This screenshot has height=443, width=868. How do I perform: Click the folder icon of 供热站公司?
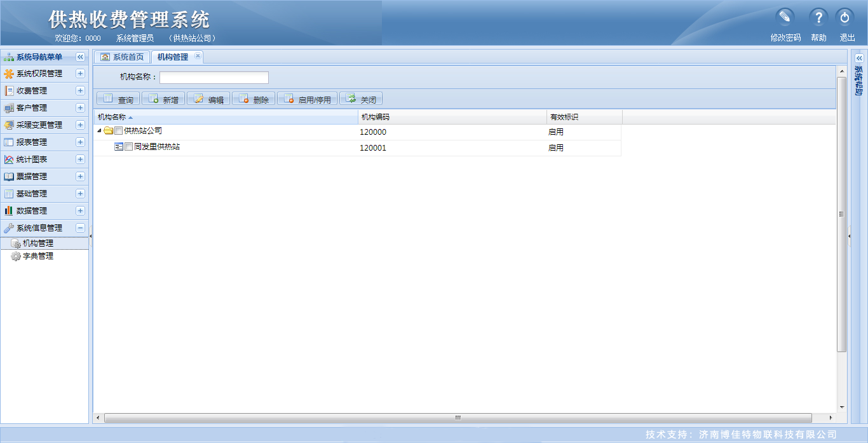tap(109, 131)
